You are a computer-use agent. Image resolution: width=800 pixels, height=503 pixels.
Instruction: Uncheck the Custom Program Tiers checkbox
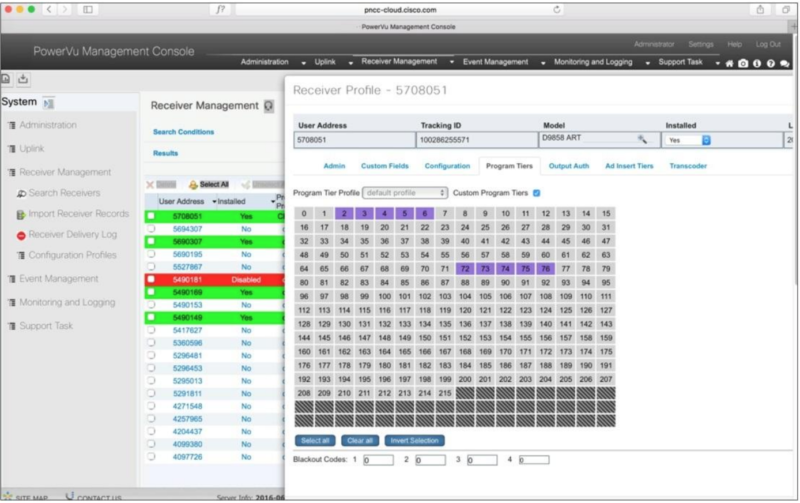536,193
